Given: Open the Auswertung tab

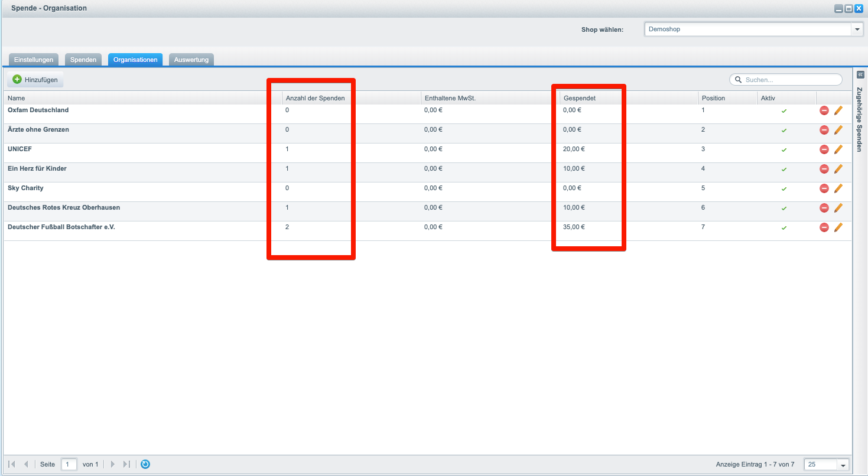Looking at the screenshot, I should pos(191,60).
